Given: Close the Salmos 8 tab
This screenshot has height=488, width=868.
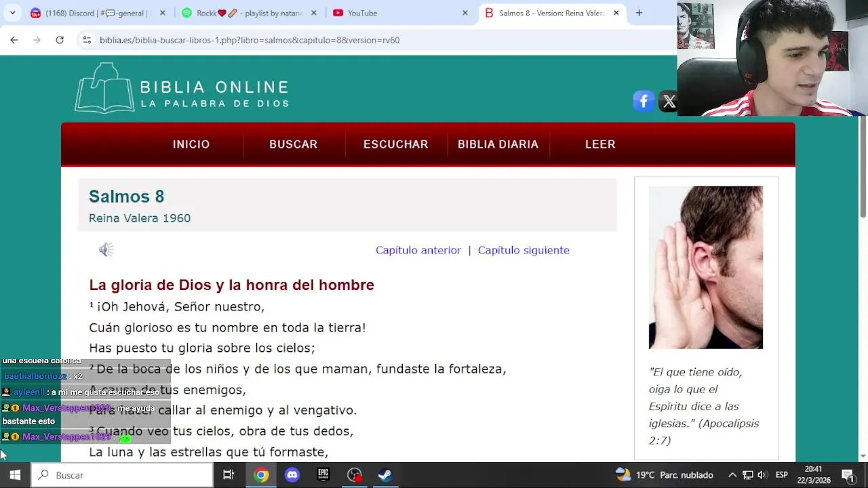Looking at the screenshot, I should [x=616, y=13].
